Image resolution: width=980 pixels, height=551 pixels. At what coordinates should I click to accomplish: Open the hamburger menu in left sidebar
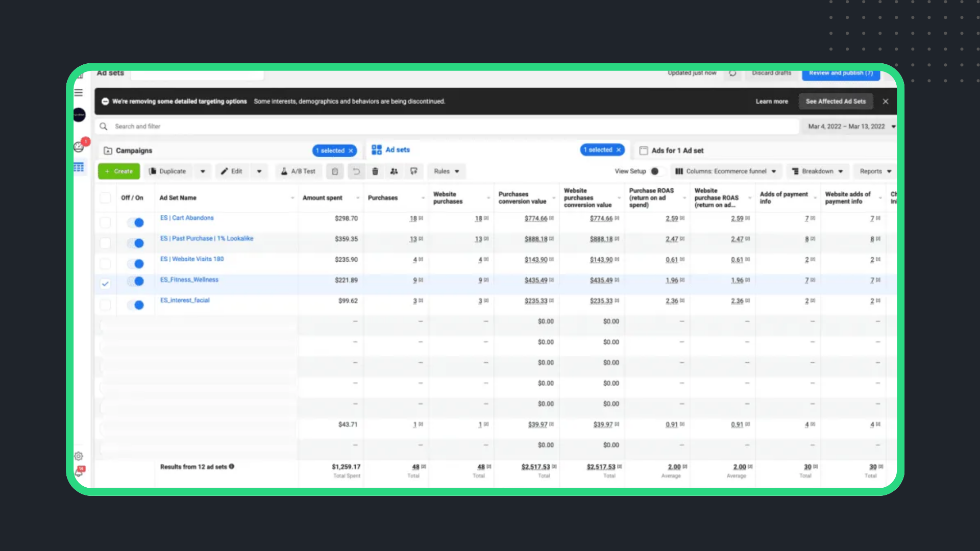click(x=79, y=93)
